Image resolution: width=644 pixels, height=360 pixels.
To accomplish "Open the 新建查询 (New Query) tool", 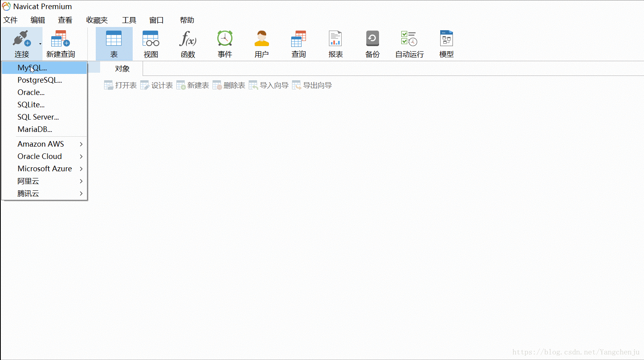I will click(60, 43).
